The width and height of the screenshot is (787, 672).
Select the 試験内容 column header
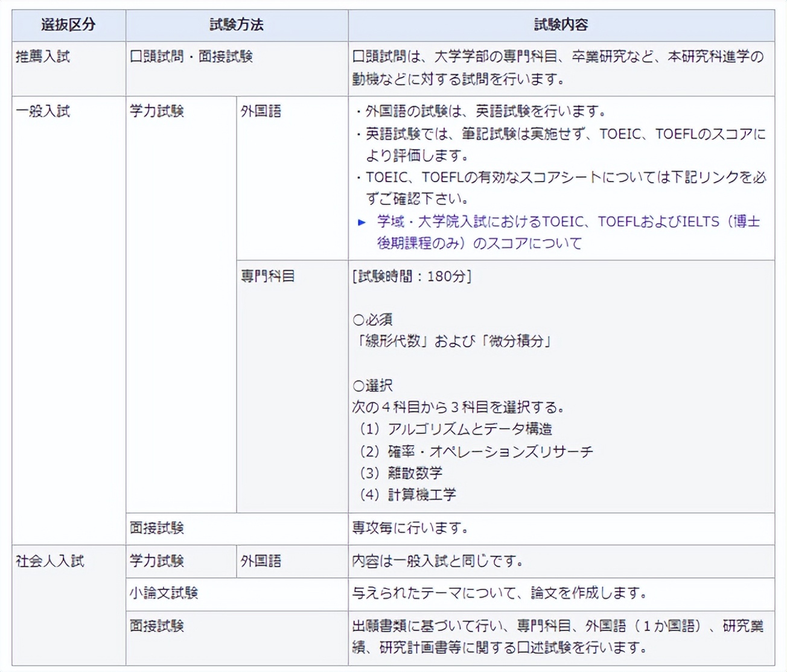[x=560, y=25]
